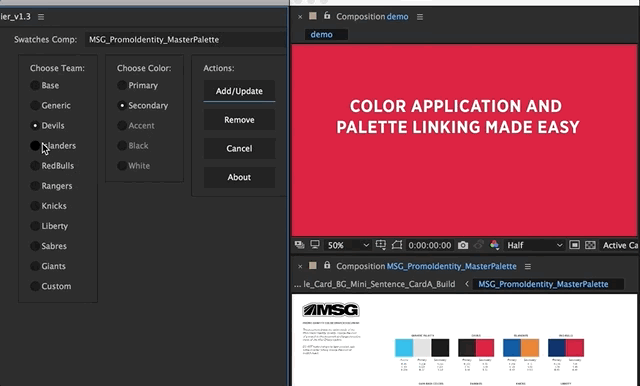Open the 50% magnification dropdown
Viewport: 640px width, 386px height.
(x=348, y=245)
